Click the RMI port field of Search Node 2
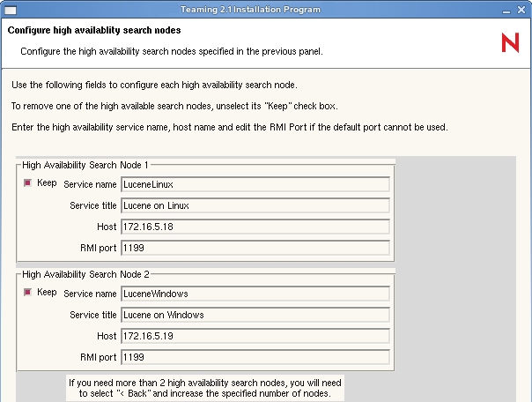This screenshot has height=402, width=532. 255,357
